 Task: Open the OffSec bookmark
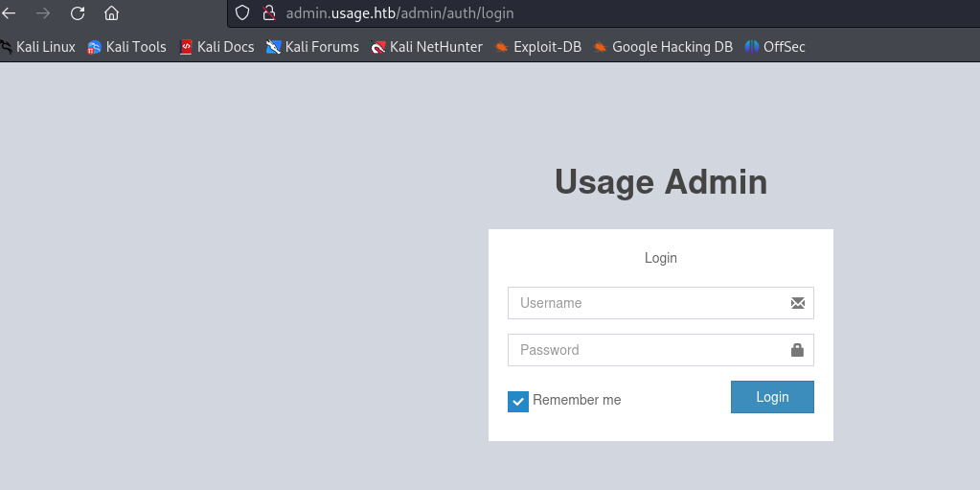[775, 47]
